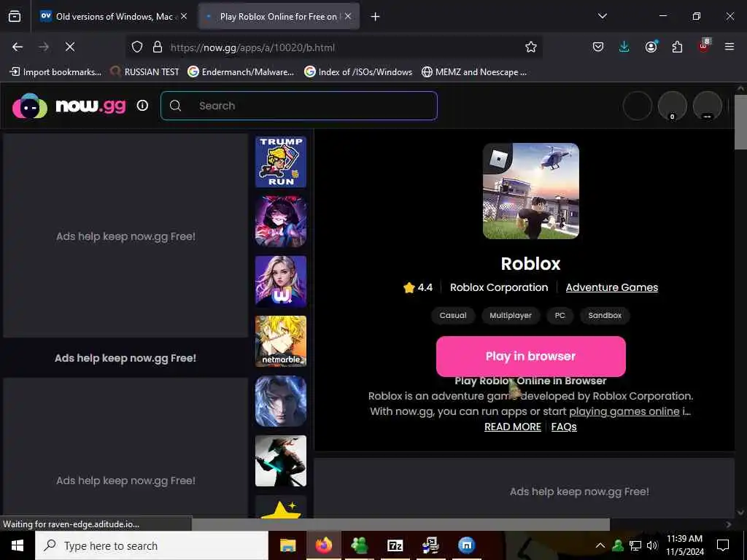The width and height of the screenshot is (747, 560).
Task: Click Firefox icon in taskbar
Action: (323, 545)
